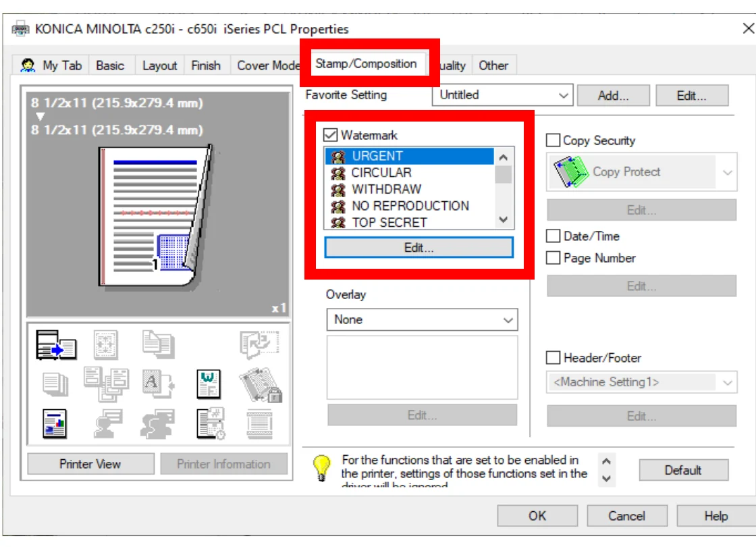Select CIRCULAR in the watermark list
The height and width of the screenshot is (547, 756).
pos(409,173)
